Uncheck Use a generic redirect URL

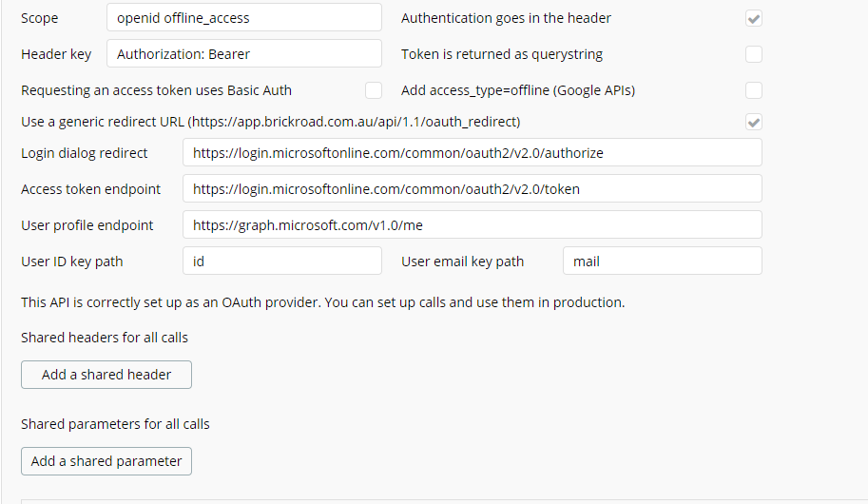(754, 122)
